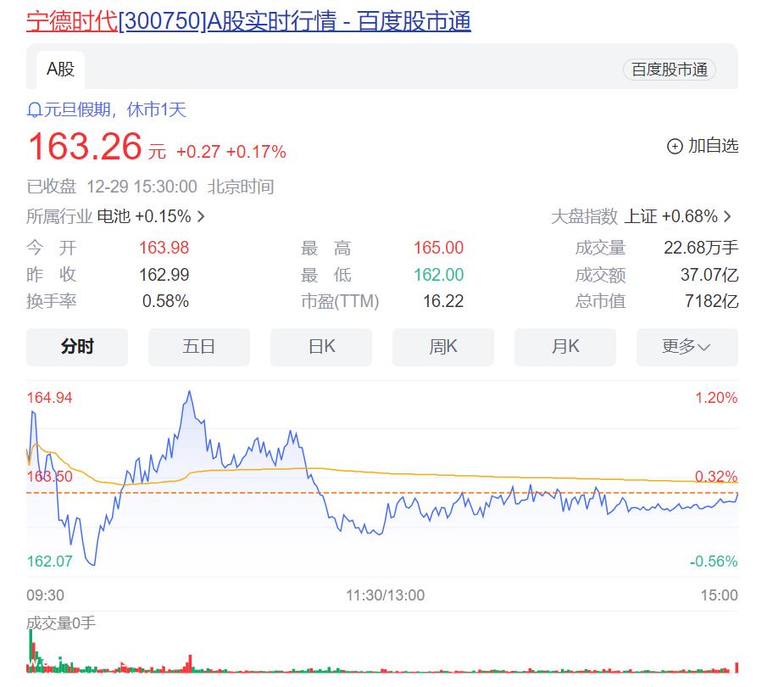784x687 pixels.
Task: Open the 更多 dropdown
Action: point(687,347)
